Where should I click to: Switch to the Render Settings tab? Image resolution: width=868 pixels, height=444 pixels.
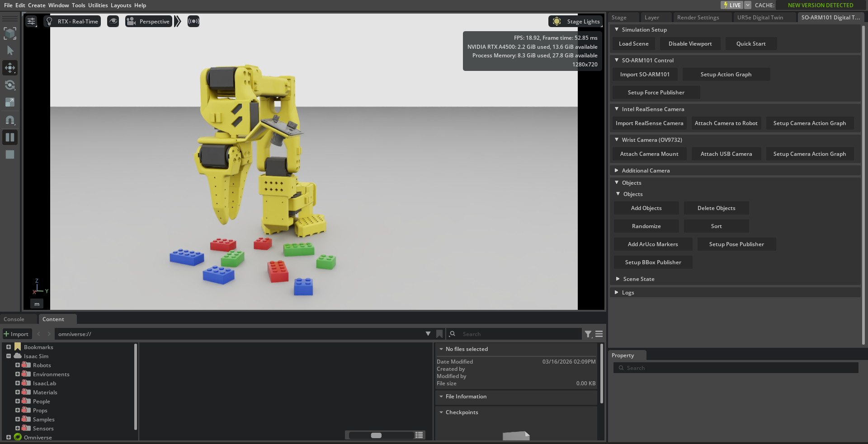tap(698, 17)
